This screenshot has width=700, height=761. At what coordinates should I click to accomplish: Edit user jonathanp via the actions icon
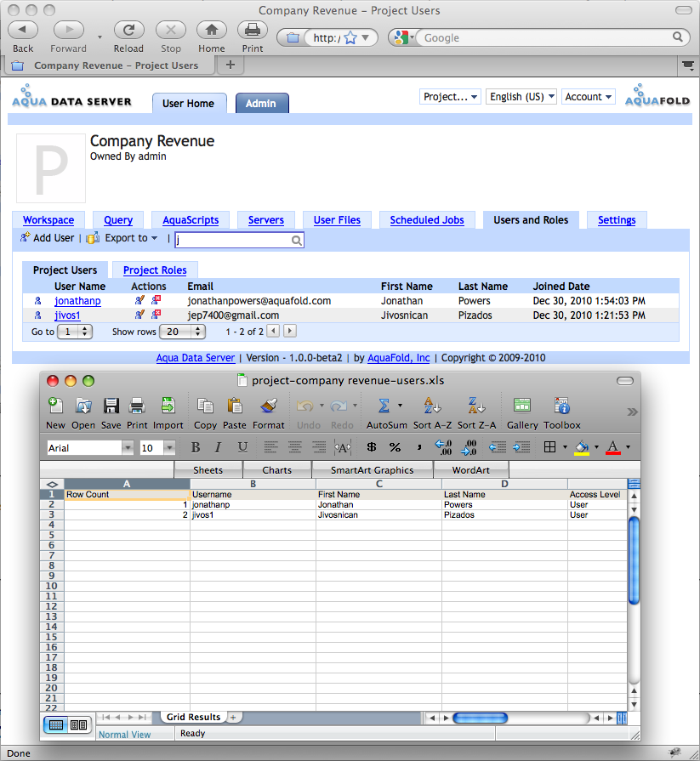pos(139,300)
